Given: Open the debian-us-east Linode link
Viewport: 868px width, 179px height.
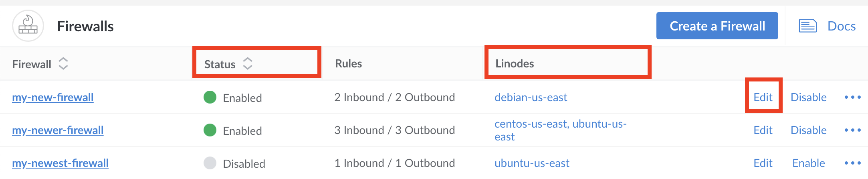Looking at the screenshot, I should tap(531, 97).
